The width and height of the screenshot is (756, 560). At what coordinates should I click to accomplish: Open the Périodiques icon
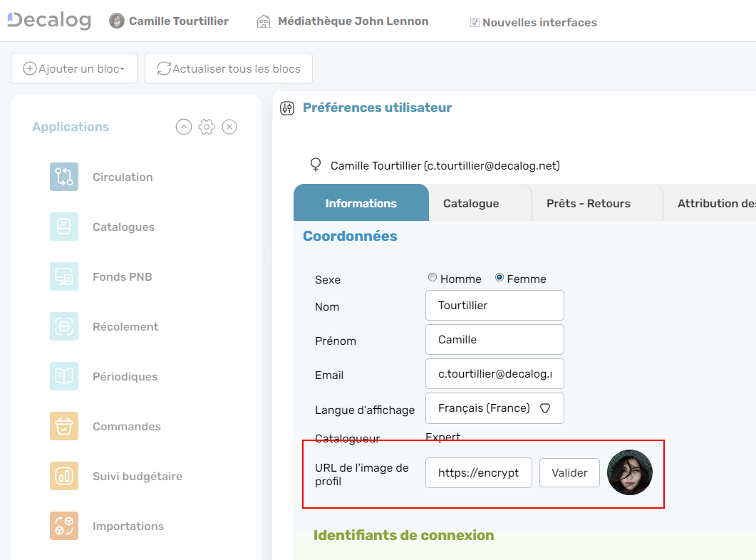(63, 376)
